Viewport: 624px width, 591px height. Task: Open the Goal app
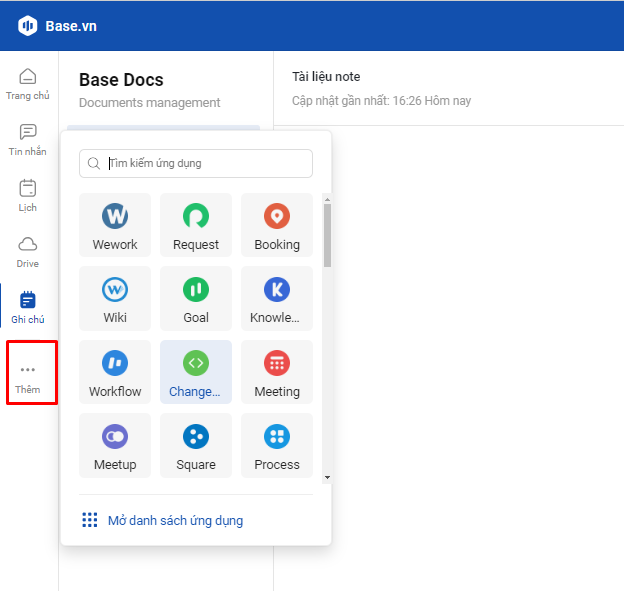point(196,298)
